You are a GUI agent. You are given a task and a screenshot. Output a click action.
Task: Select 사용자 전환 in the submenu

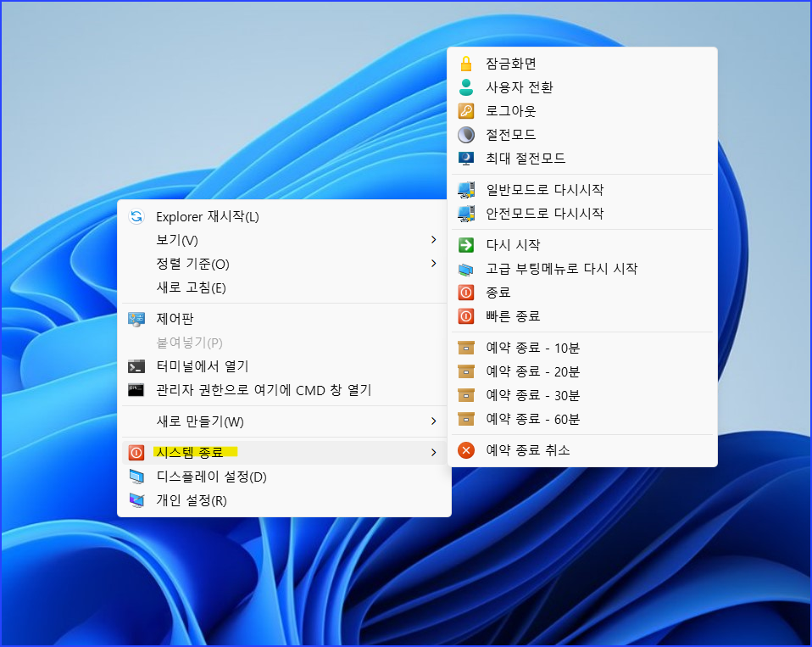click(x=582, y=87)
